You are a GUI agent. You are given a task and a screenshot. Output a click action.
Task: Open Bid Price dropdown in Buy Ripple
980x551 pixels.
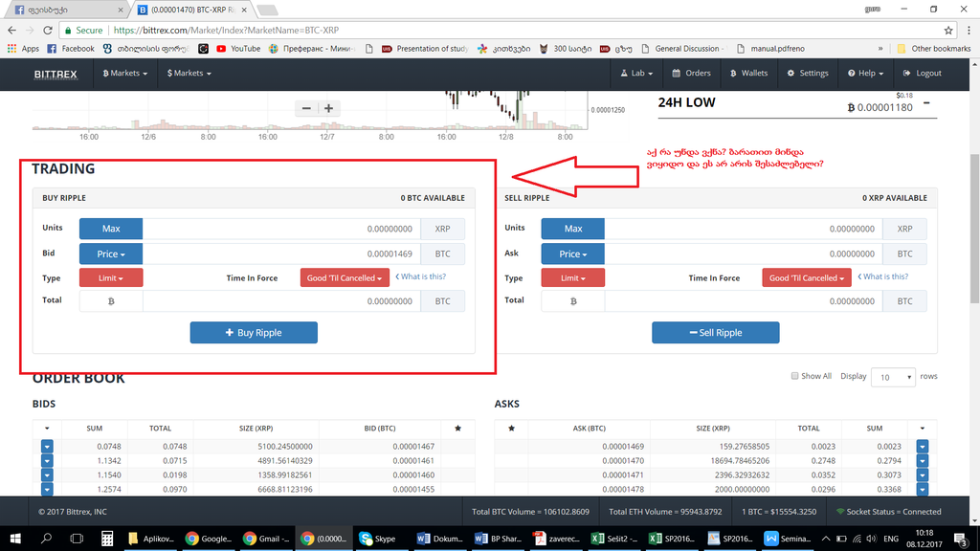point(111,253)
